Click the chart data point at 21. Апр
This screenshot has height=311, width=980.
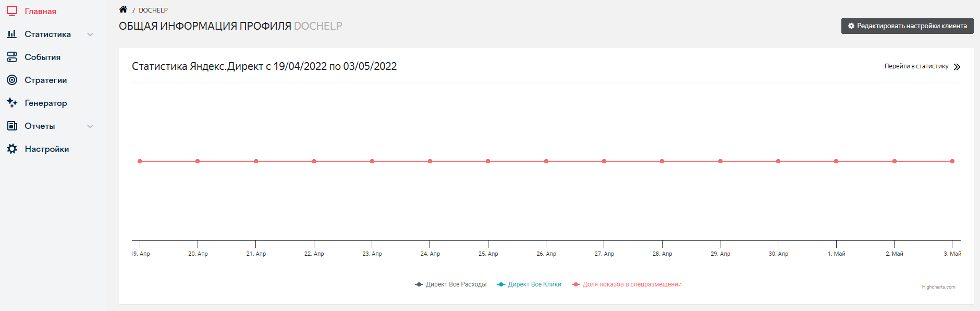(256, 161)
